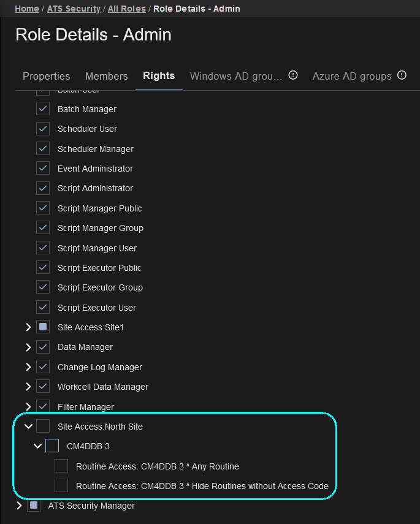The height and width of the screenshot is (524, 420).
Task: Collapse the Site Access:North Site node
Action: (28, 427)
